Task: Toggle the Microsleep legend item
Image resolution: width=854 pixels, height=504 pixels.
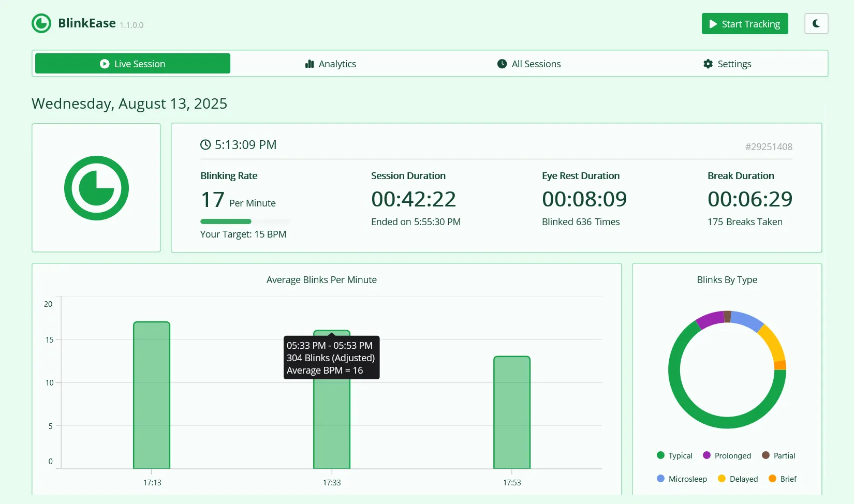Action: [x=682, y=479]
